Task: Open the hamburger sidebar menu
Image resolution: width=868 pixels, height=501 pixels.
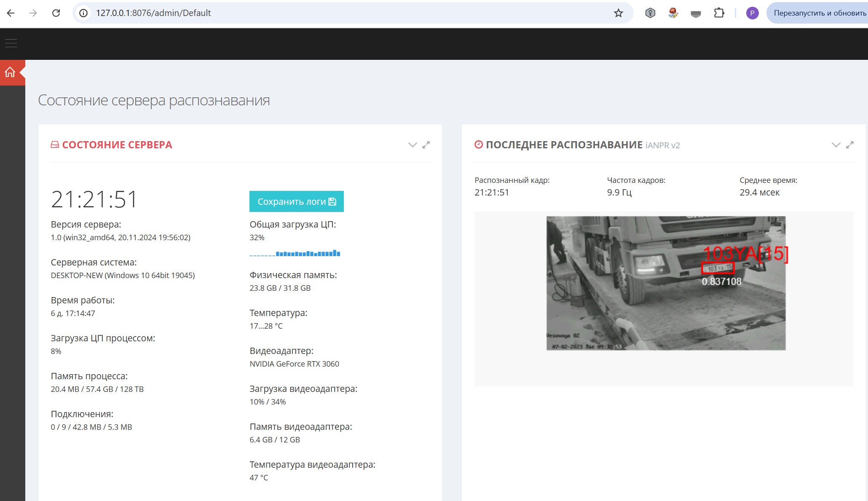Action: (11, 43)
